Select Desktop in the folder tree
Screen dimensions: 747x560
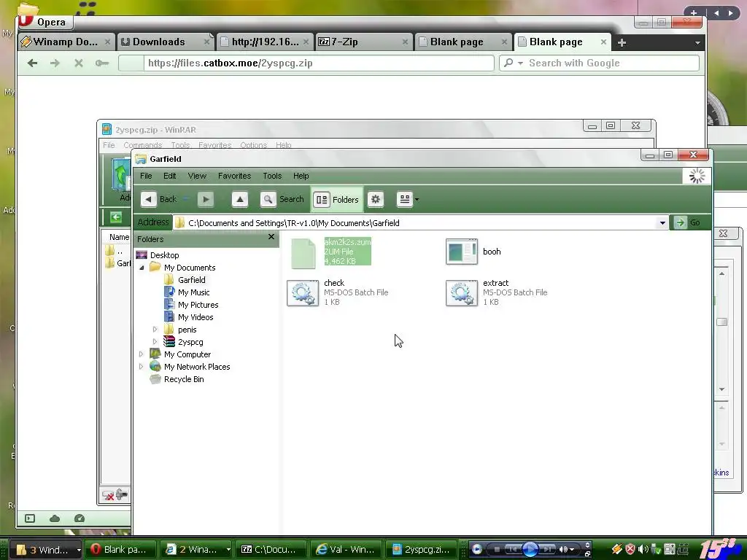pyautogui.click(x=164, y=255)
